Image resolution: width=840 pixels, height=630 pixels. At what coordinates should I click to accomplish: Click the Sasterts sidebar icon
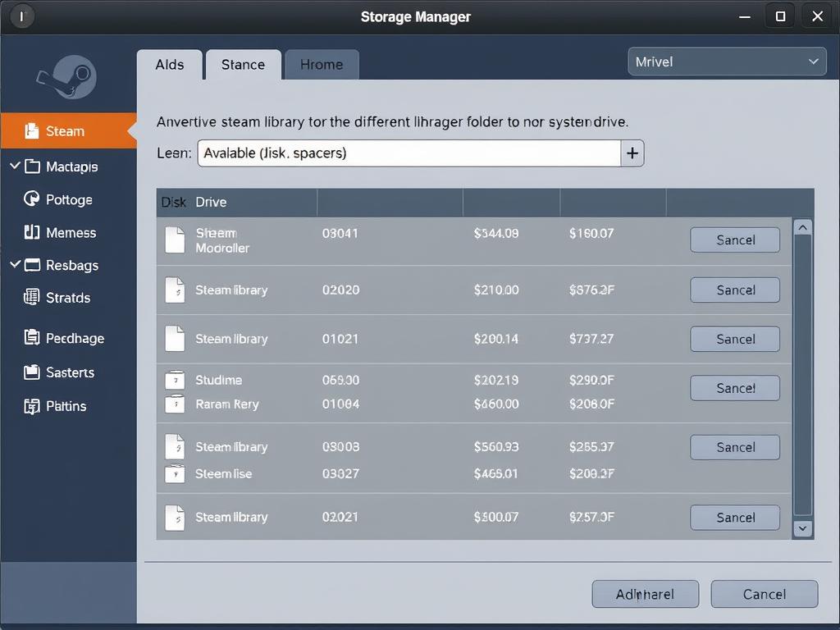(x=32, y=372)
